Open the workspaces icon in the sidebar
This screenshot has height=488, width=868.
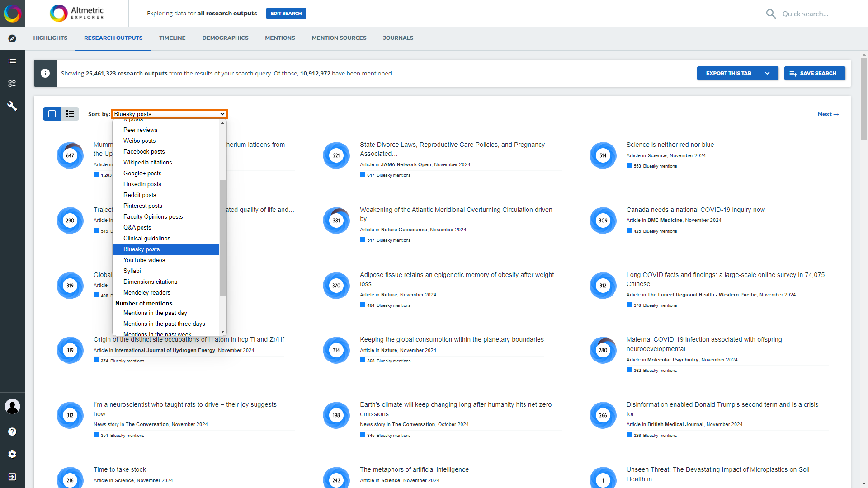pyautogui.click(x=12, y=84)
